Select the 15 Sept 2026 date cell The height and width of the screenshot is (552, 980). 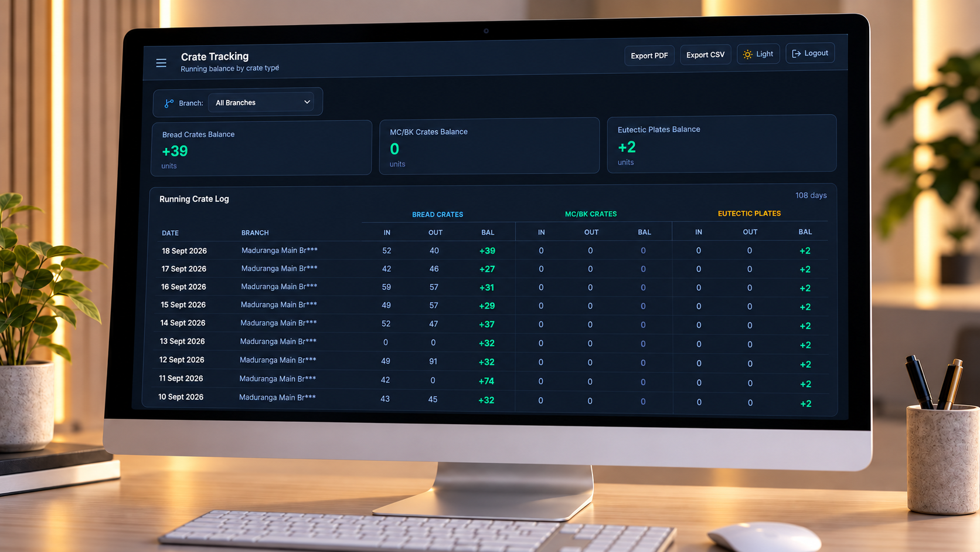183,305
